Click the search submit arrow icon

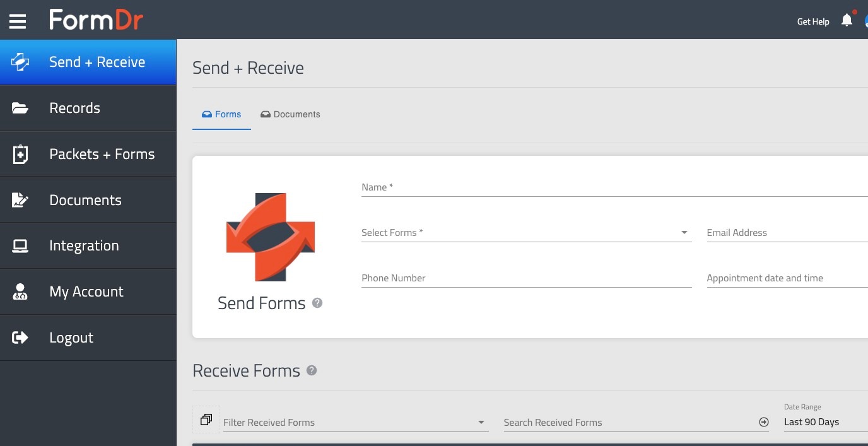point(764,422)
